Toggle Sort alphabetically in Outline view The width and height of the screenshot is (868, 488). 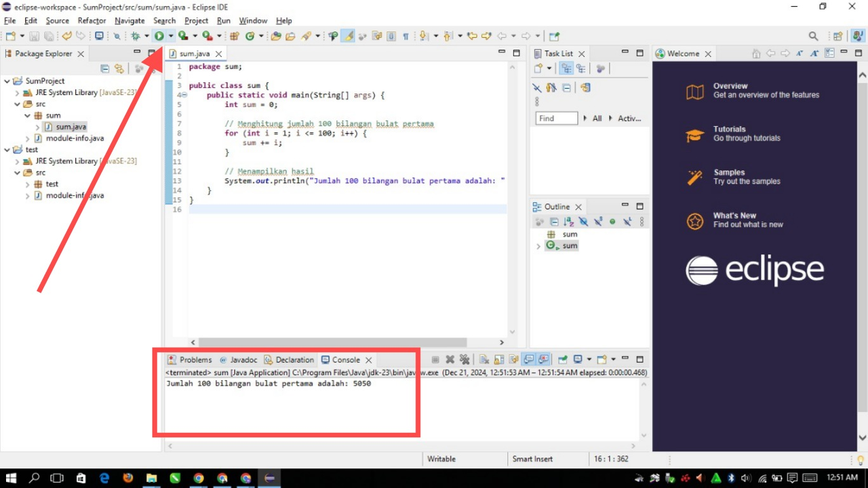pyautogui.click(x=568, y=222)
